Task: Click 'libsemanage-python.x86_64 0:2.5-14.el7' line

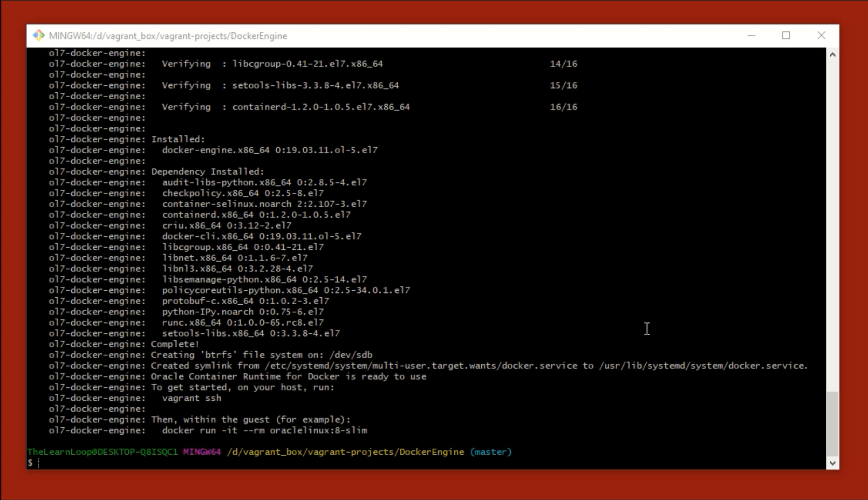Action: [264, 279]
